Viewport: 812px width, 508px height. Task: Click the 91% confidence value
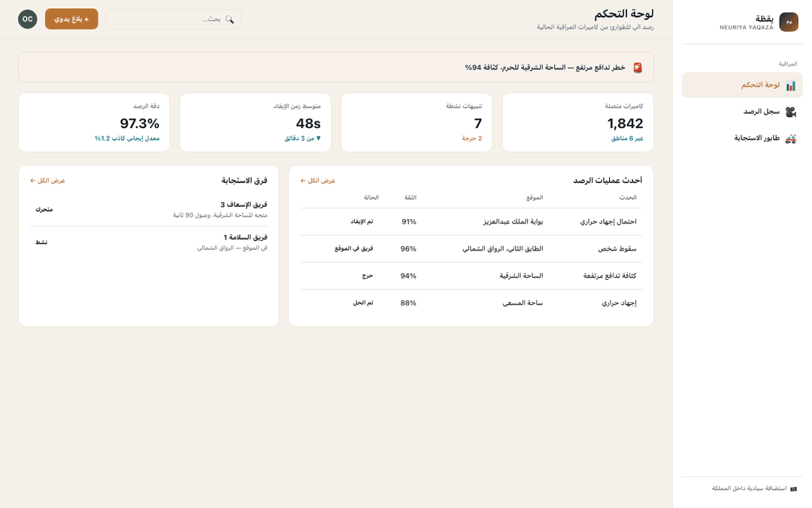(x=409, y=221)
